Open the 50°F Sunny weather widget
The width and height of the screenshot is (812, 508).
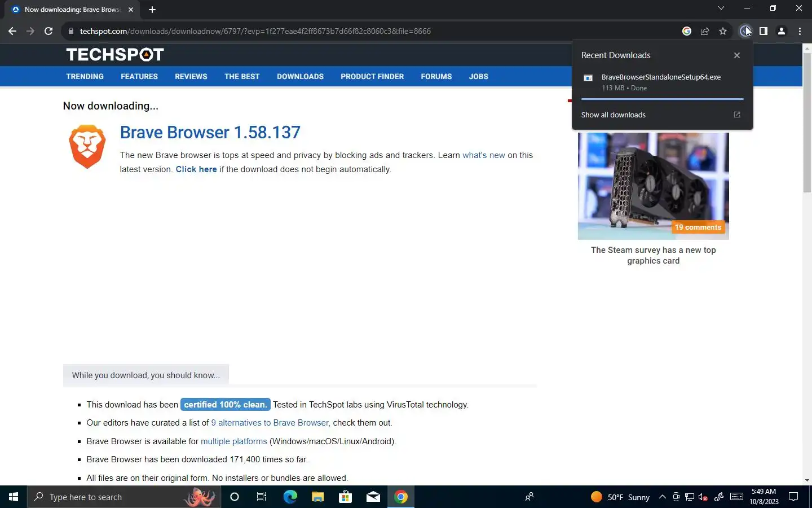pos(620,497)
